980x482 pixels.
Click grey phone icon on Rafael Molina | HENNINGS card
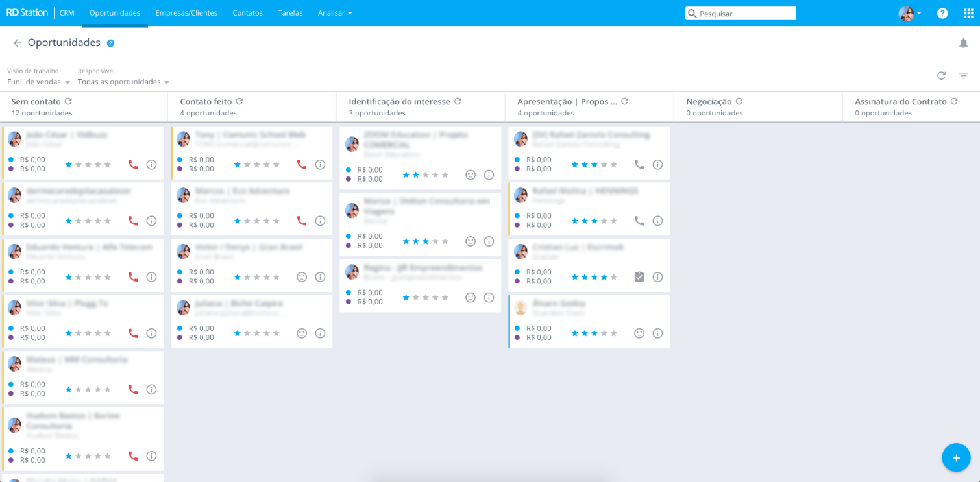(639, 221)
